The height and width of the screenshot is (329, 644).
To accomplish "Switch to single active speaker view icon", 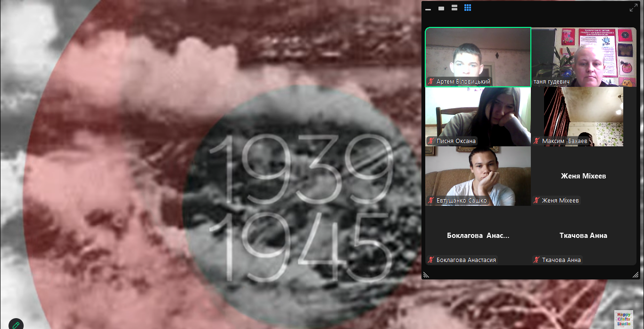I will point(441,8).
